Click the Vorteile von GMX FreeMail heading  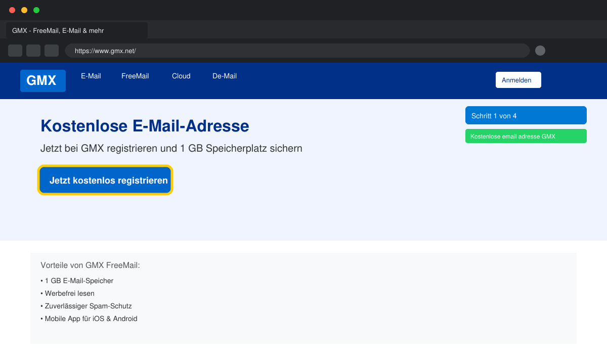click(90, 265)
